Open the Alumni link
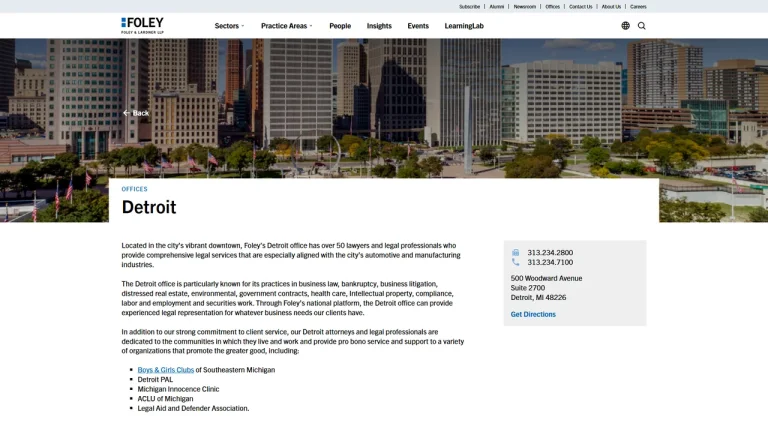Image resolution: width=768 pixels, height=432 pixels. click(x=497, y=7)
